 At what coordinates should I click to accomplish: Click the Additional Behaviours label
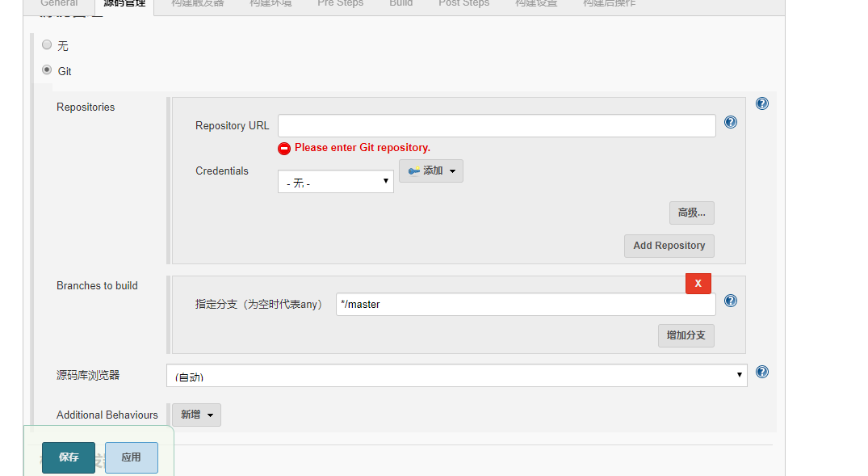tap(107, 415)
